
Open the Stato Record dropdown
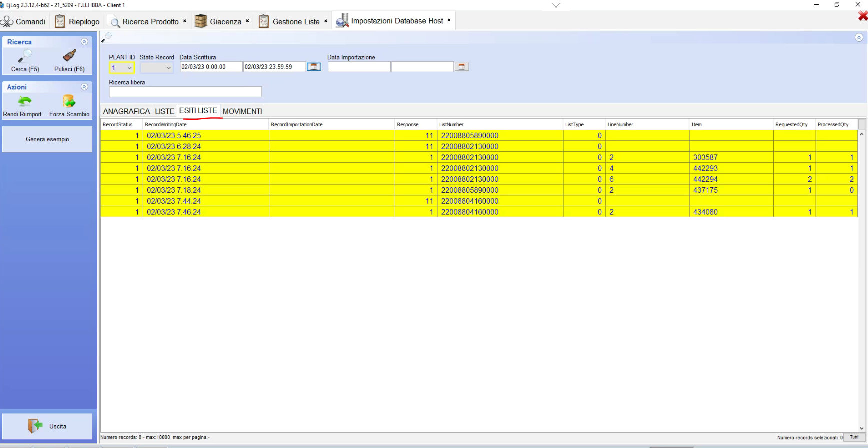point(168,68)
